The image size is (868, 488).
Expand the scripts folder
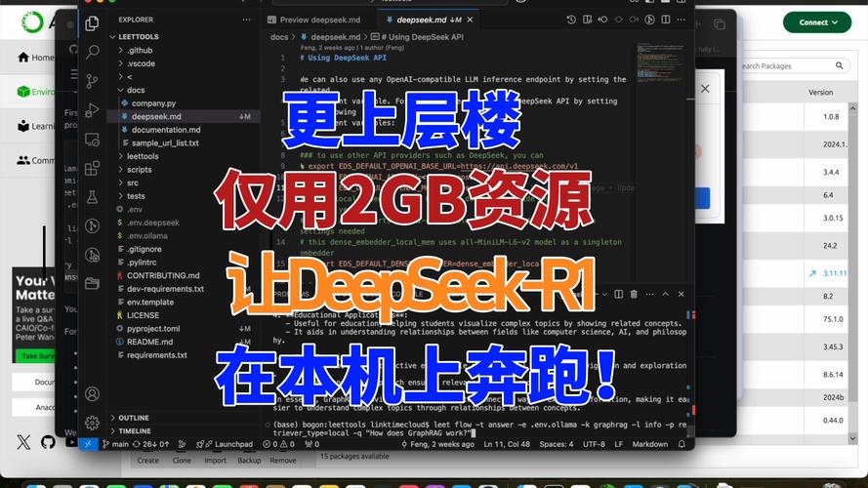click(x=139, y=169)
